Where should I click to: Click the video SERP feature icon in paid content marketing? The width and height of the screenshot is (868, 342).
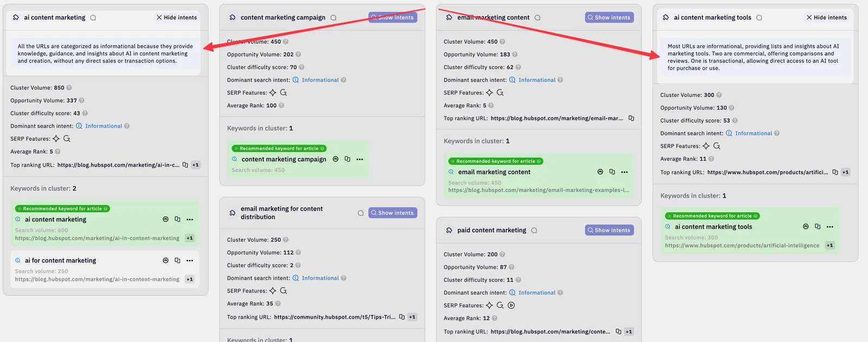click(511, 306)
